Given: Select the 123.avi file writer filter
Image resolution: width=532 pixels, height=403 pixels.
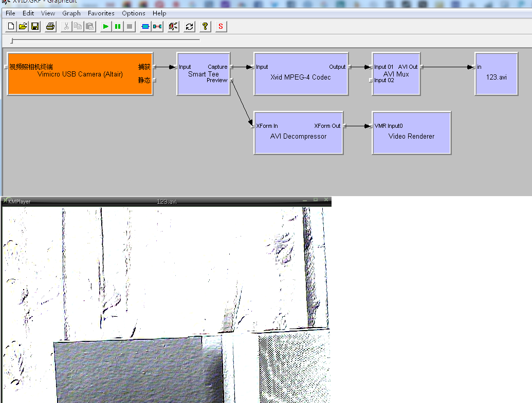Looking at the screenshot, I should click(x=497, y=74).
